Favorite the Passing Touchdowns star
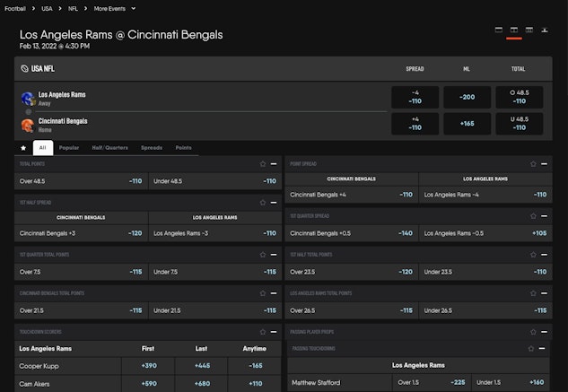The image size is (568, 392). point(530,349)
